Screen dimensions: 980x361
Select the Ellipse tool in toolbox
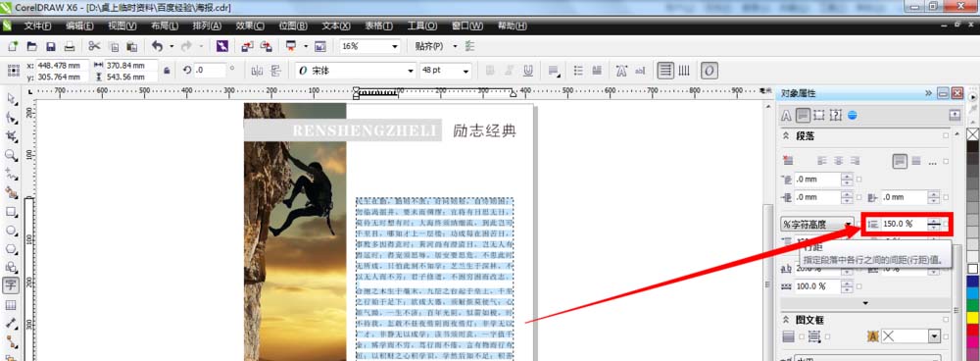11,231
